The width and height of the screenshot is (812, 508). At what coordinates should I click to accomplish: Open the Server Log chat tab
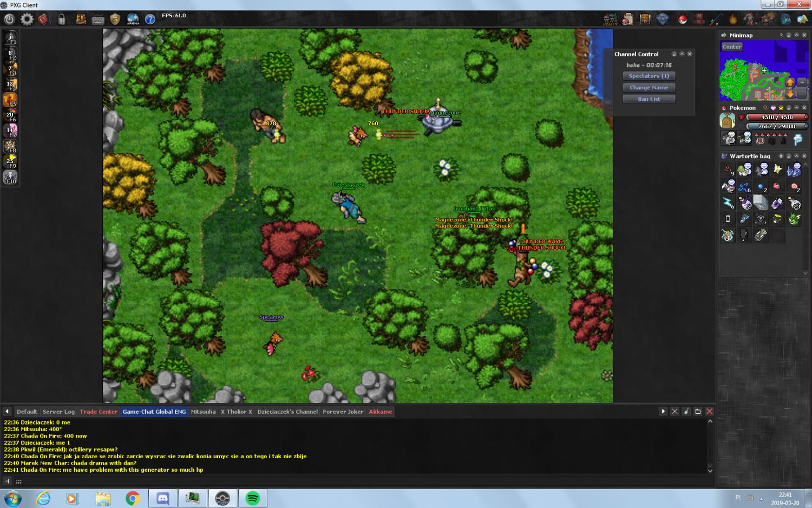pos(58,412)
